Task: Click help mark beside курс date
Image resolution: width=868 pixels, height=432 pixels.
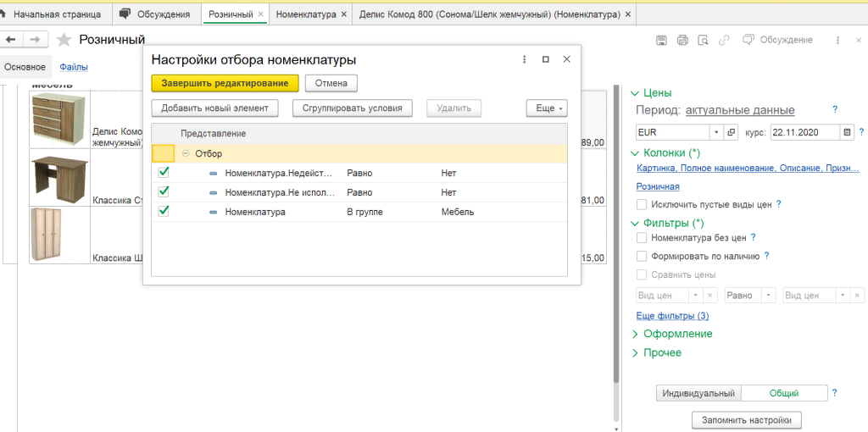Action: point(861,132)
